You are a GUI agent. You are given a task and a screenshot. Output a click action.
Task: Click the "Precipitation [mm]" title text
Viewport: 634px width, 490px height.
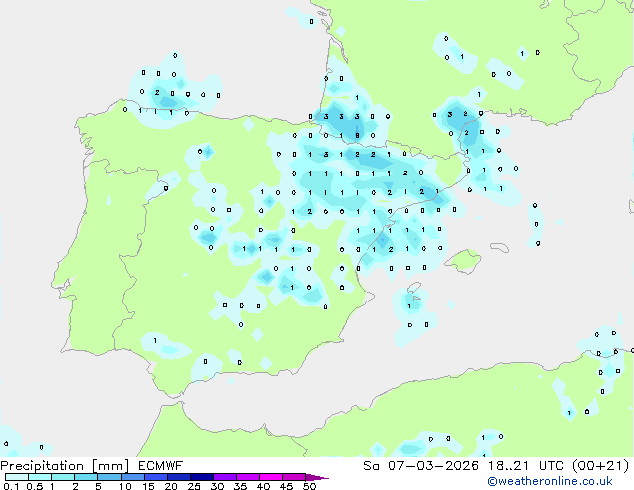(x=65, y=466)
